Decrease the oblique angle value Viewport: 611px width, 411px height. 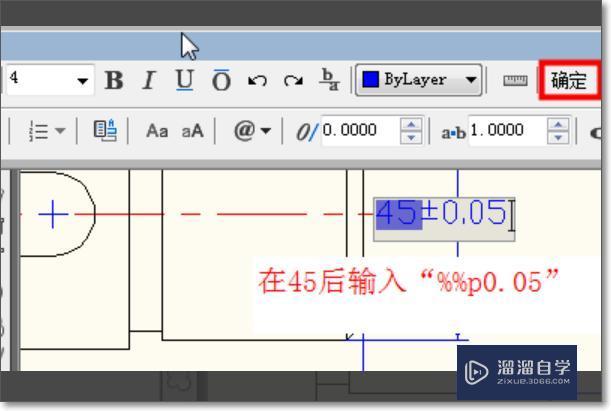point(411,138)
